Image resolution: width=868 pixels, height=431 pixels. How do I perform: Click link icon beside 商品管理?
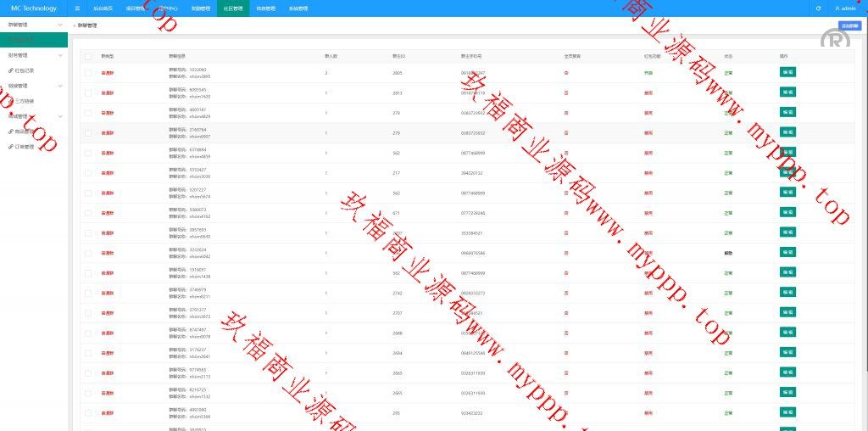(10, 132)
